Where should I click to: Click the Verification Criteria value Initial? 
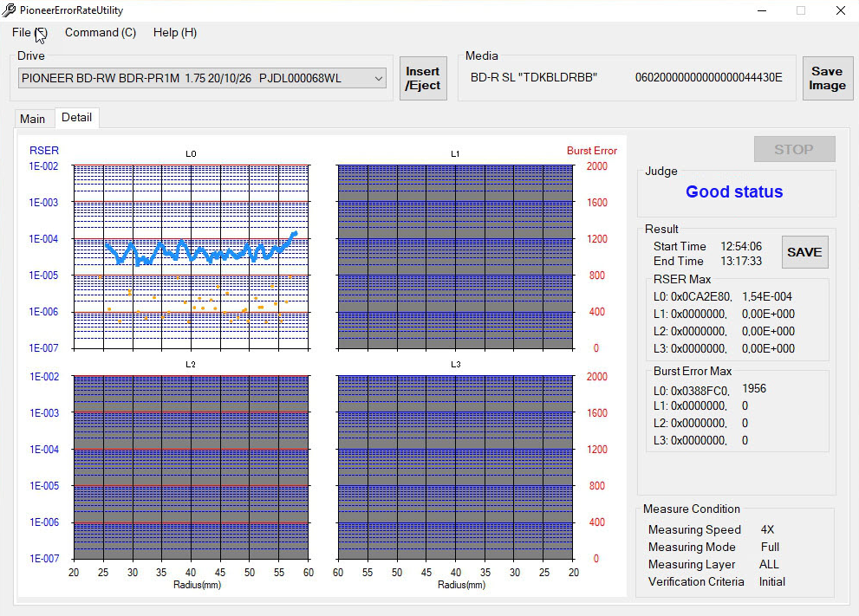click(x=772, y=582)
